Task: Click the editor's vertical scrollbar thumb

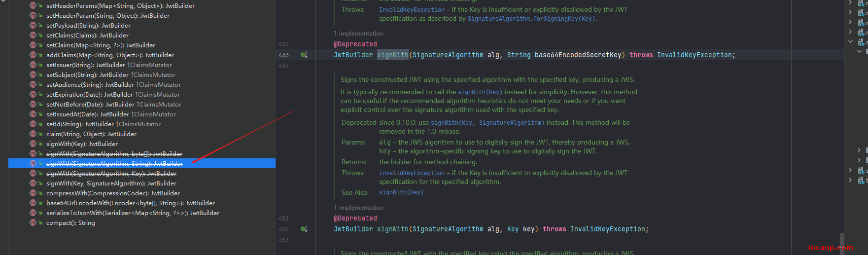Action: [842, 243]
